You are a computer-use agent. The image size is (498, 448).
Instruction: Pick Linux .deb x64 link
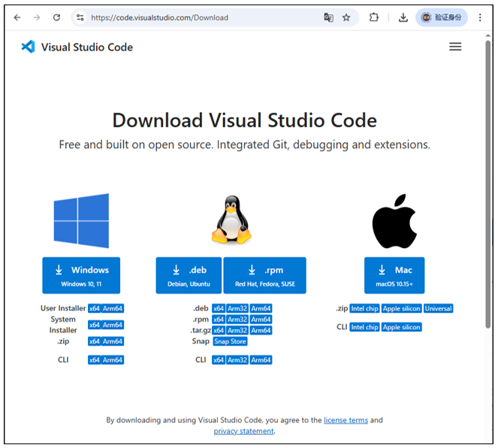point(219,308)
